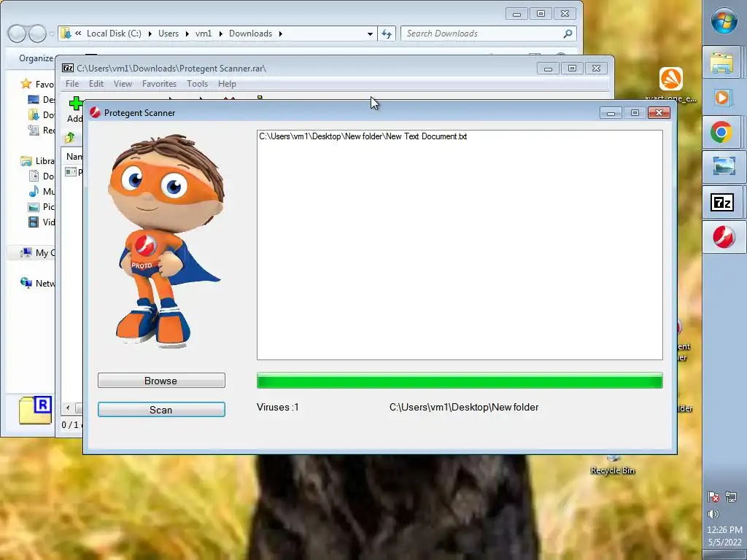Open the Tools menu in 7-Zip window
Viewport: 747px width, 560px height.
pos(197,84)
